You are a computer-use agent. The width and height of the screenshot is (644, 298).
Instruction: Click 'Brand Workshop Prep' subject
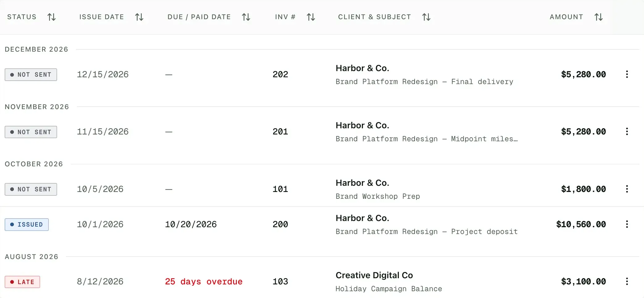tap(378, 196)
